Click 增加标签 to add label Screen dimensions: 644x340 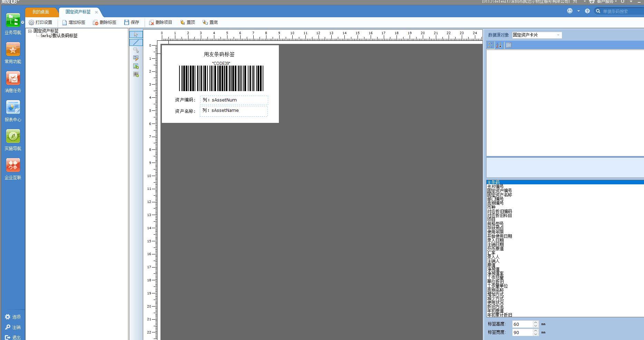click(x=74, y=22)
